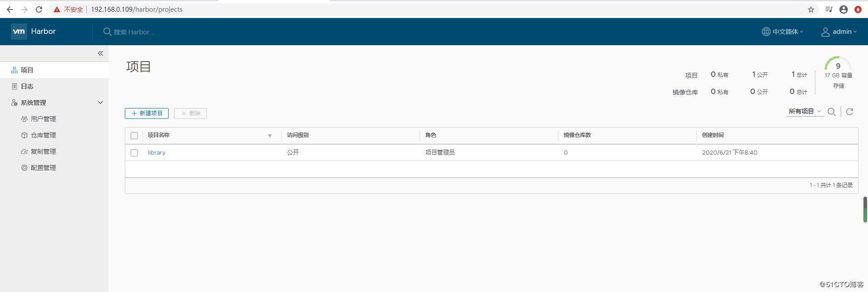The image size is (868, 292).
Task: Click the Harbor title link
Action: (x=43, y=32)
